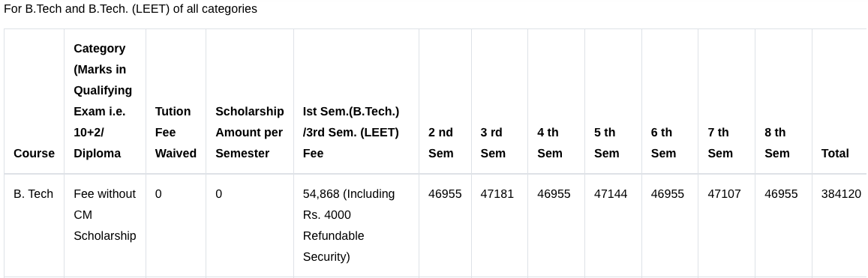868x278 pixels.
Task: Select the 46955 second semester value
Action: click(x=445, y=194)
